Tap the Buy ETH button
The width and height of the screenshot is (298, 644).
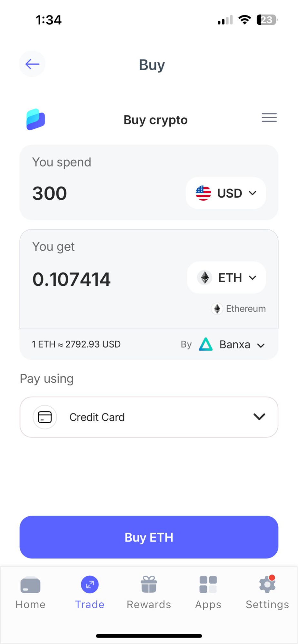(x=149, y=537)
